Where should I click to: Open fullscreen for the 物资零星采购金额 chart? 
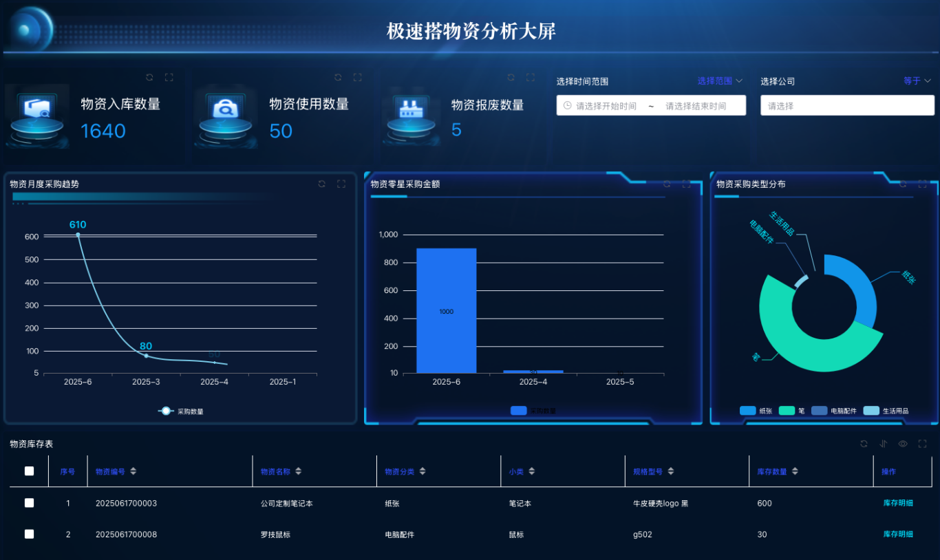coord(686,184)
